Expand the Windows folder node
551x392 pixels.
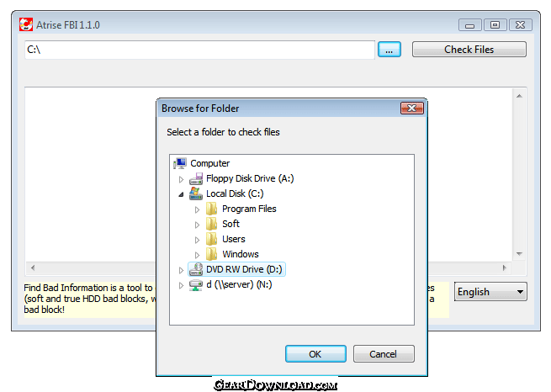[x=197, y=255]
